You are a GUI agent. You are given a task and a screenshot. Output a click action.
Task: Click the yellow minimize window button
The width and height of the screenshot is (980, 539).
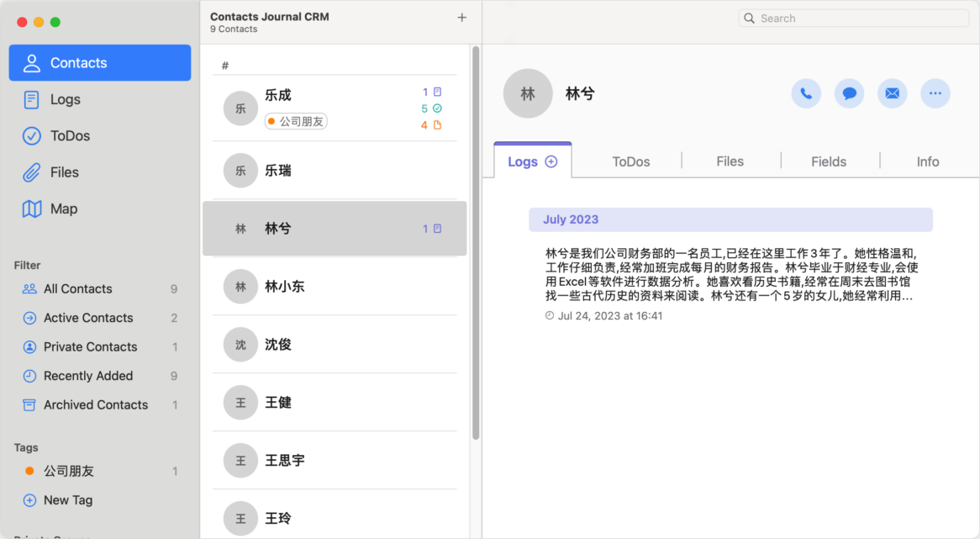click(39, 22)
